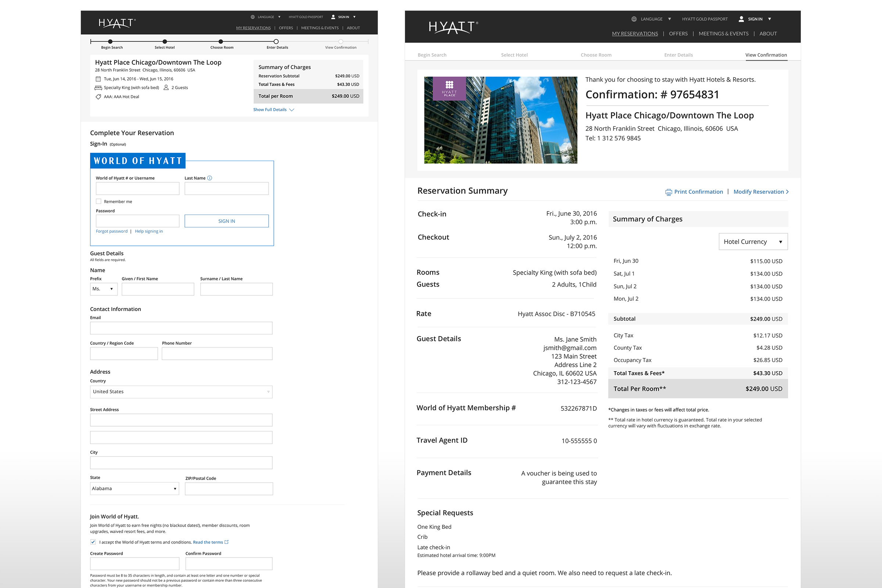Expand Show Full Details
The width and height of the screenshot is (882, 588).
[x=273, y=110]
